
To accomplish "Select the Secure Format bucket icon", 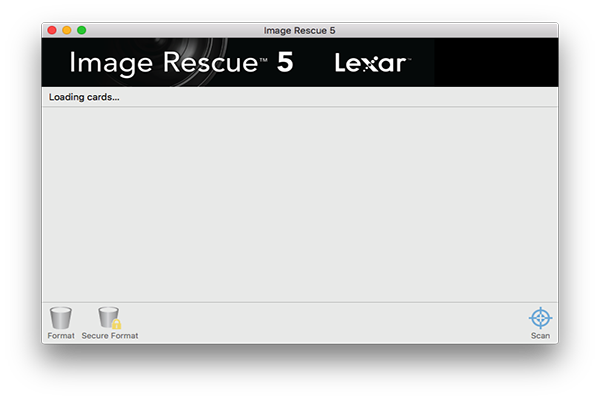I will [108, 317].
